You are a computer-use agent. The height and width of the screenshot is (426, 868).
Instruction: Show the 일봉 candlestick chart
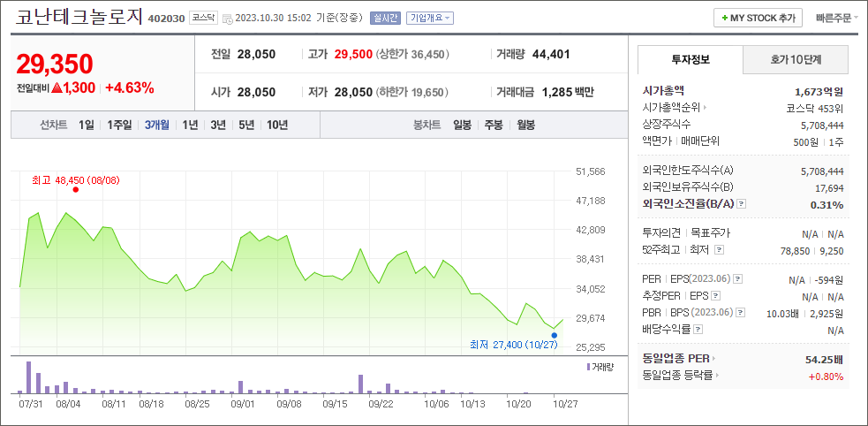pos(462,126)
